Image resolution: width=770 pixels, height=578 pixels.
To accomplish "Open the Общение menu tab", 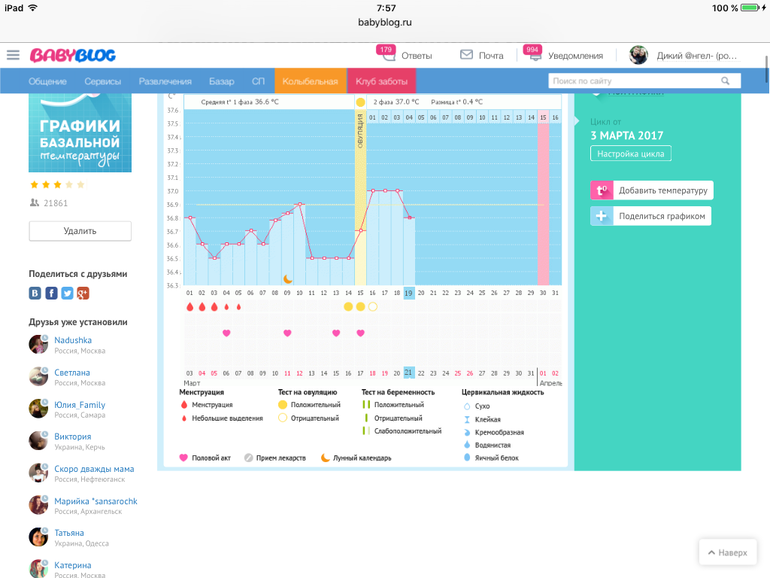I will (48, 81).
